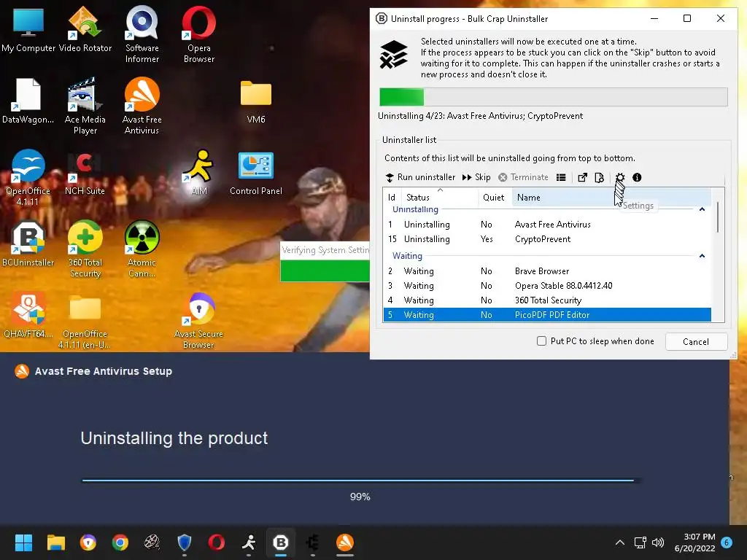Image resolution: width=747 pixels, height=560 pixels.
Task: Click the open-external arrow toolbar icon
Action: 582,177
